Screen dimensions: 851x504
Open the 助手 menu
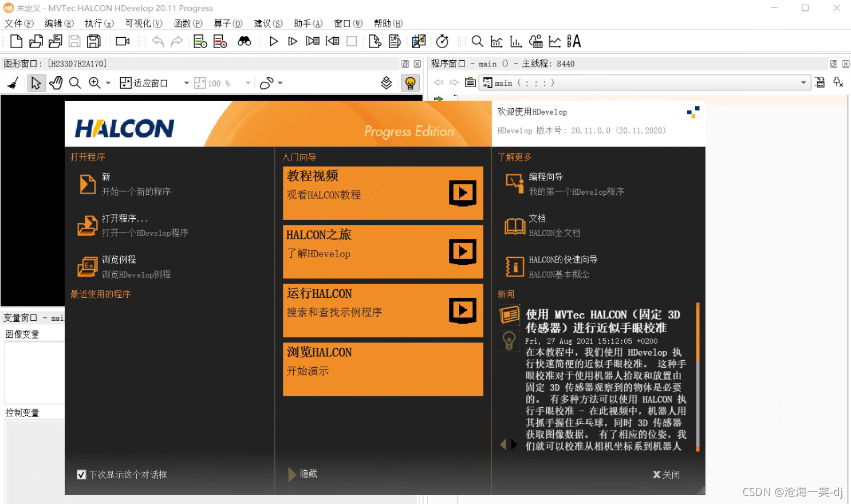[x=308, y=23]
